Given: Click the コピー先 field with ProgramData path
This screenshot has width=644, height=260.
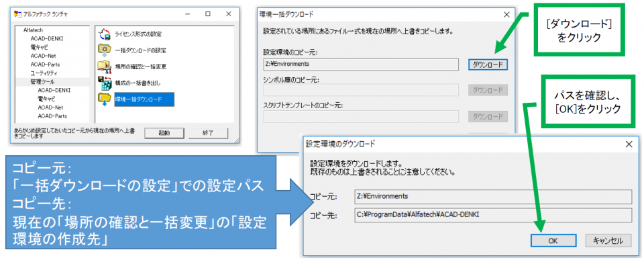Looking at the screenshot, I should [493, 214].
